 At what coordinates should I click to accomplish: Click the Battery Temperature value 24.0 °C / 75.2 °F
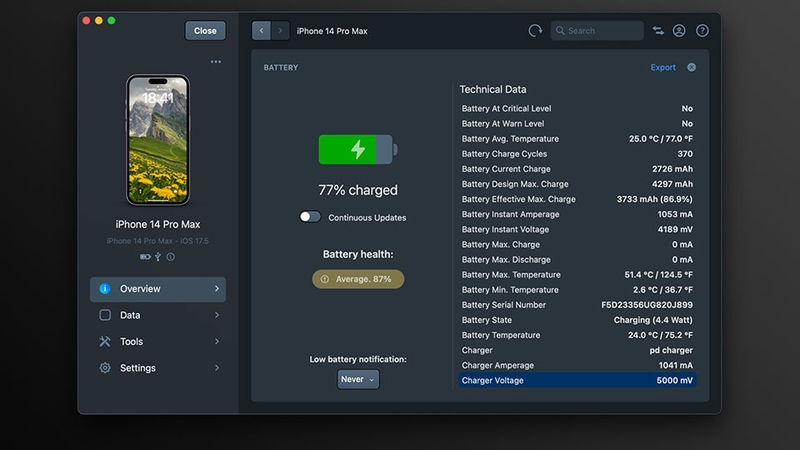click(x=660, y=335)
